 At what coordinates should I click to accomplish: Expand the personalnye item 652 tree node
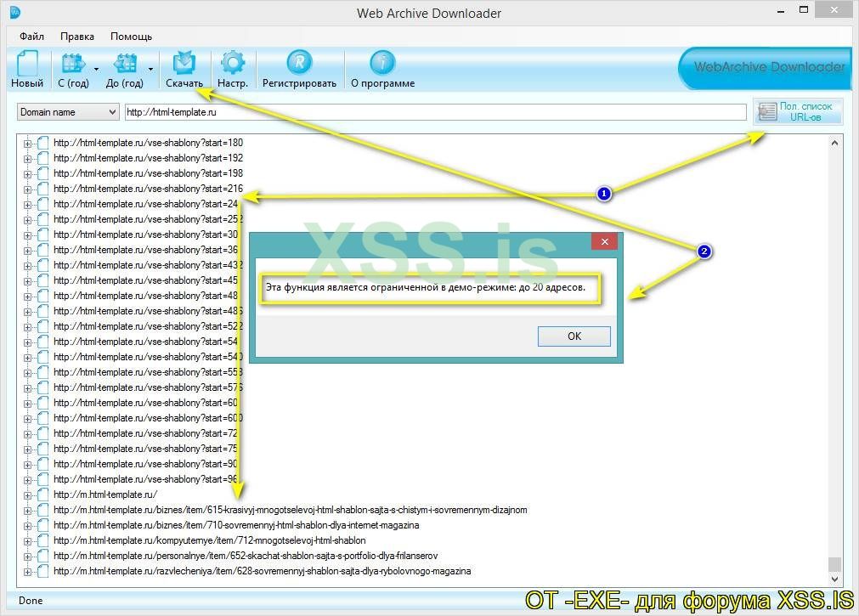click(x=25, y=555)
